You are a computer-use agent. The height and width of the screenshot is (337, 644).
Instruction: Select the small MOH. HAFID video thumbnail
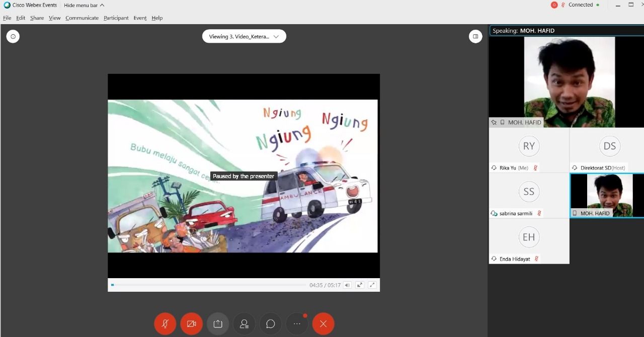(x=607, y=196)
